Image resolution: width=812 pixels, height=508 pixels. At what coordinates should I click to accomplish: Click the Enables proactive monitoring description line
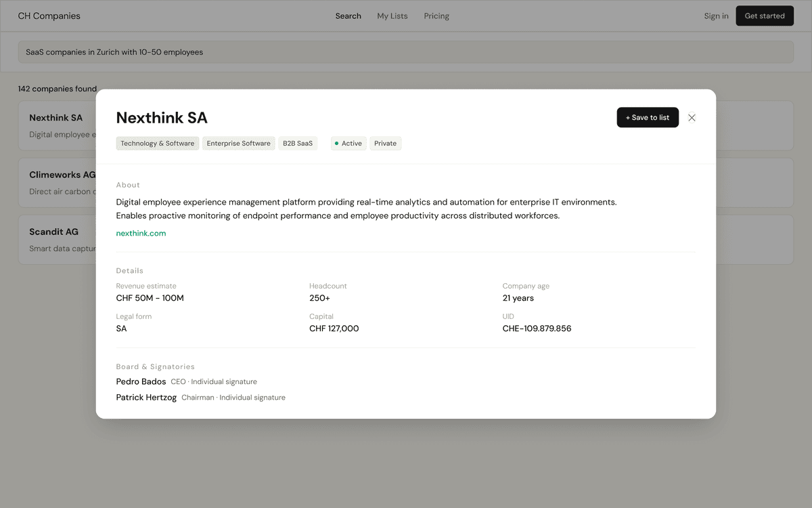(x=338, y=216)
